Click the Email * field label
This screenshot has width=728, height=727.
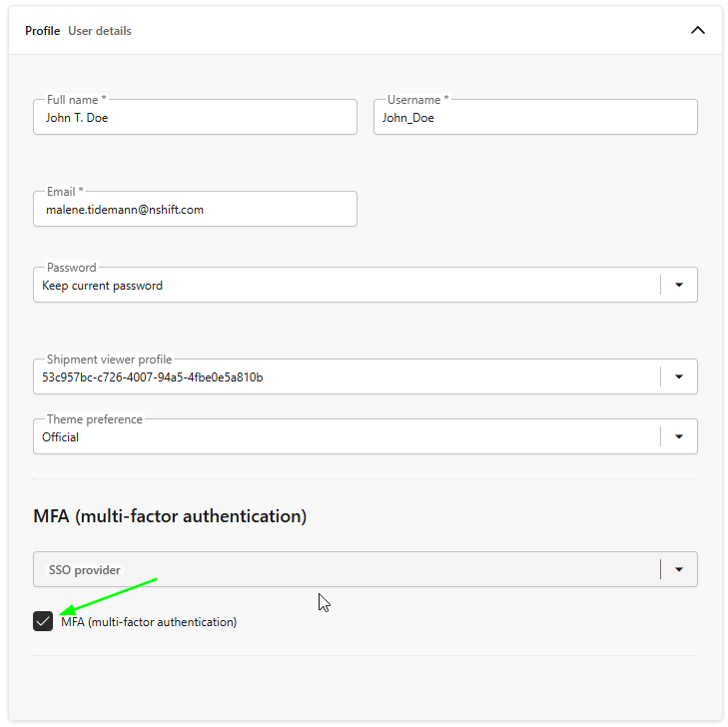[65, 192]
